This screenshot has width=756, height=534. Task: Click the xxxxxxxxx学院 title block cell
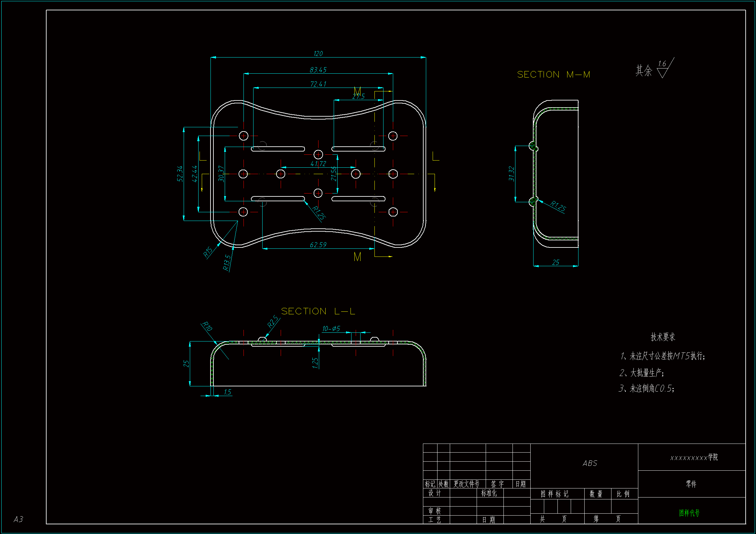(694, 457)
